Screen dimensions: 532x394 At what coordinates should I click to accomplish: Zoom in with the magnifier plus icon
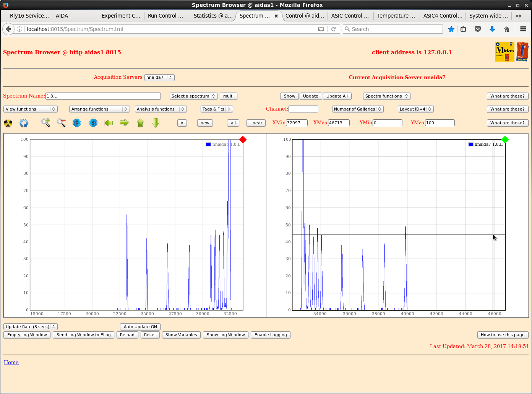pos(46,123)
